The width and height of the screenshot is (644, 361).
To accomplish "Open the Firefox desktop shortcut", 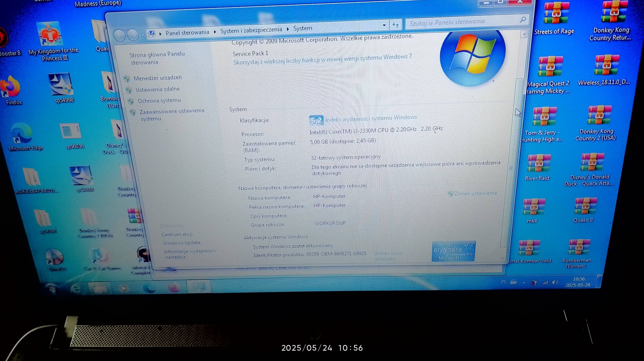I will pos(12,90).
